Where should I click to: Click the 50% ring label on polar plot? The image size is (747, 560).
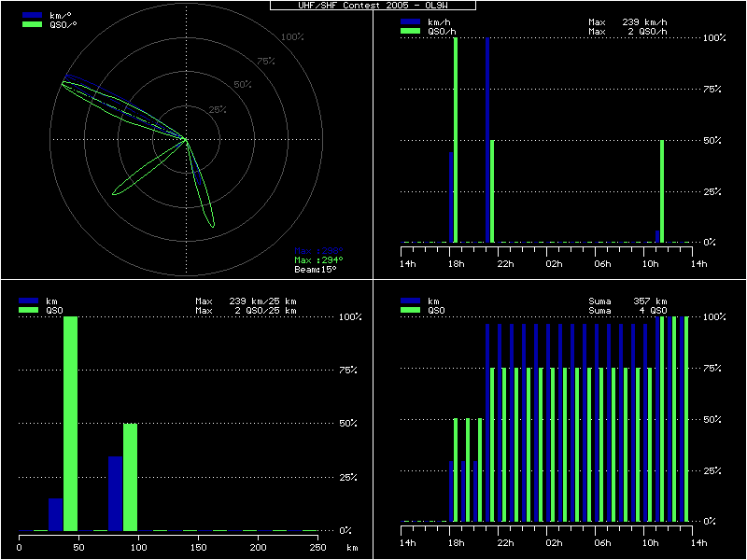(243, 85)
